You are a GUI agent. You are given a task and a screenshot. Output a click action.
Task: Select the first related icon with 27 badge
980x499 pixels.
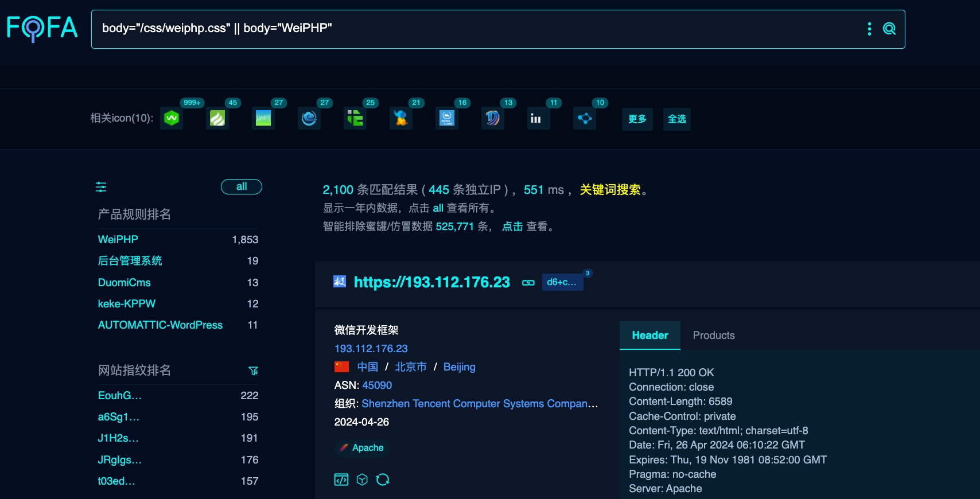coord(263,119)
